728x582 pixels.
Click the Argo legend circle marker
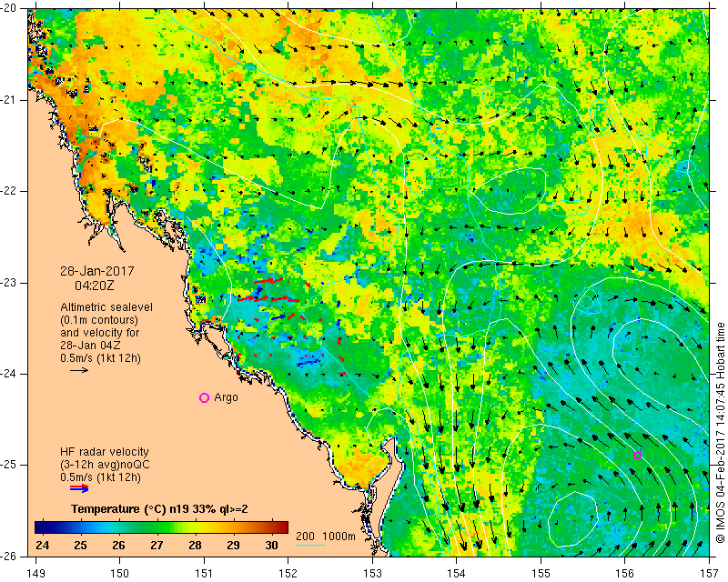tap(204, 397)
